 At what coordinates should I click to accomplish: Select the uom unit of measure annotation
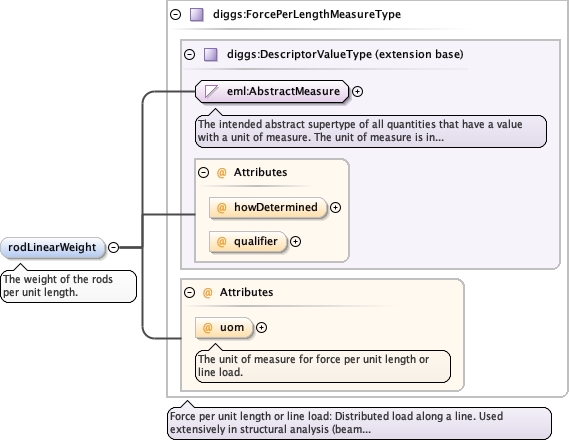pyautogui.click(x=323, y=366)
